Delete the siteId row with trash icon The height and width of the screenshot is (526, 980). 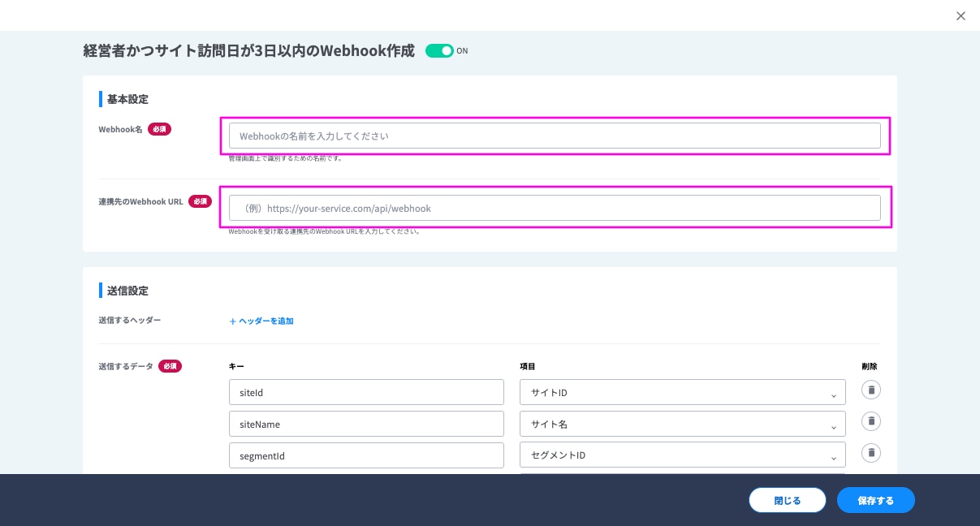pyautogui.click(x=871, y=390)
